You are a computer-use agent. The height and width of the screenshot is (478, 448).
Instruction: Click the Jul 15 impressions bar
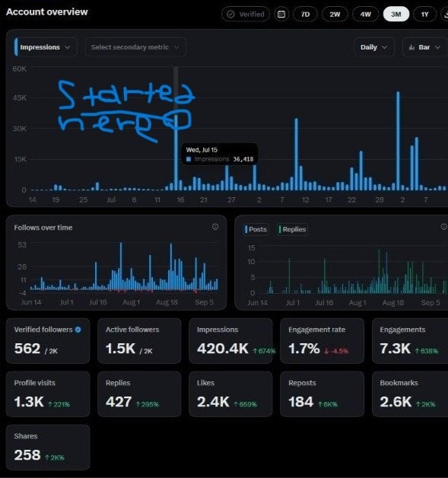point(176,152)
